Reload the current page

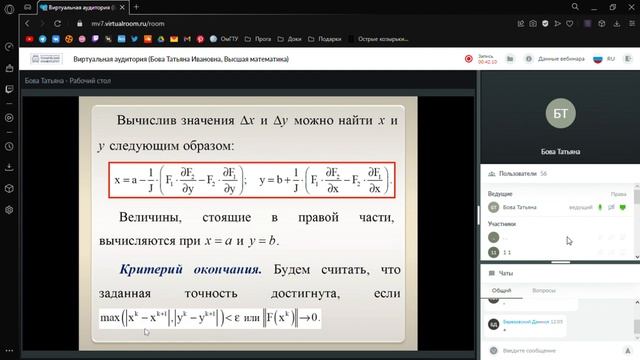click(58, 24)
